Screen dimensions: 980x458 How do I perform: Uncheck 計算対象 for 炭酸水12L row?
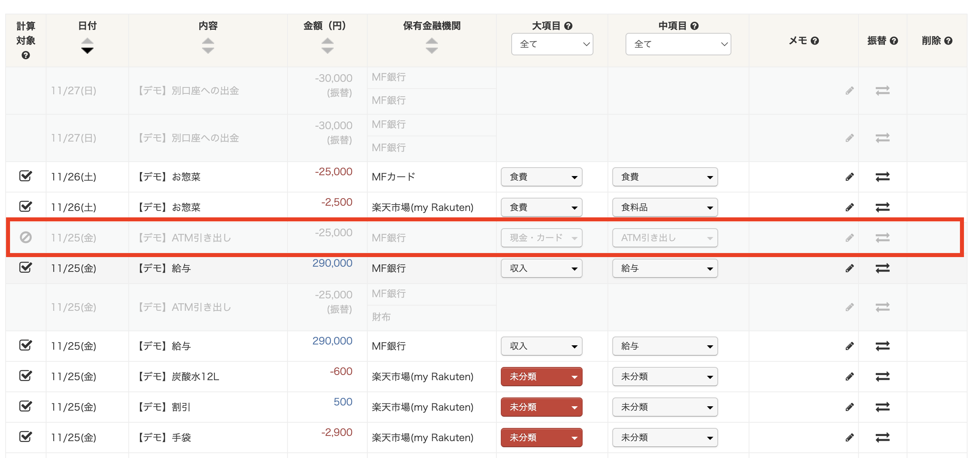click(x=26, y=376)
